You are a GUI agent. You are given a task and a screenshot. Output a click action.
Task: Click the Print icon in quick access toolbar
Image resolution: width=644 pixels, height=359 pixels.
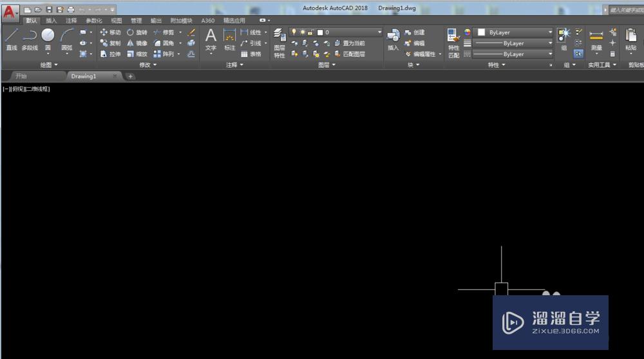(x=71, y=10)
